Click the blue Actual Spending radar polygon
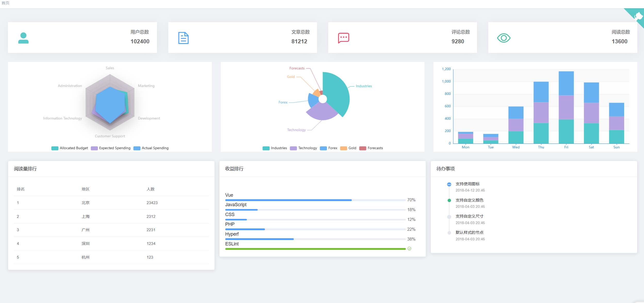 click(x=110, y=105)
